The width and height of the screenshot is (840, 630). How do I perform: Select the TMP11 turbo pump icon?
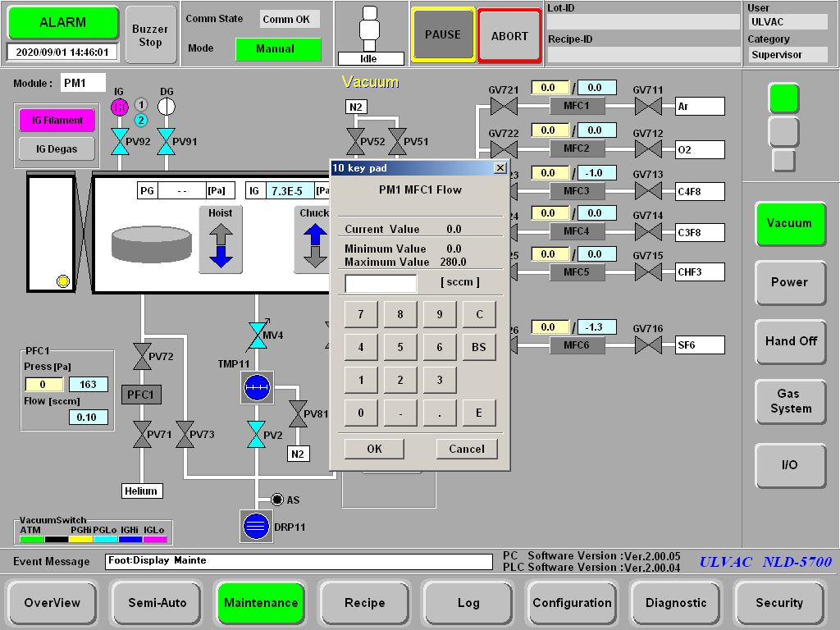tap(257, 388)
